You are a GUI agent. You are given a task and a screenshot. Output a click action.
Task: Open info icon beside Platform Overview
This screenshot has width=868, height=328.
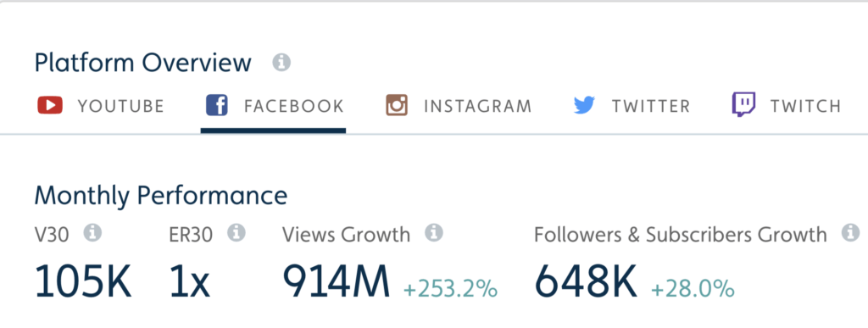click(x=281, y=63)
